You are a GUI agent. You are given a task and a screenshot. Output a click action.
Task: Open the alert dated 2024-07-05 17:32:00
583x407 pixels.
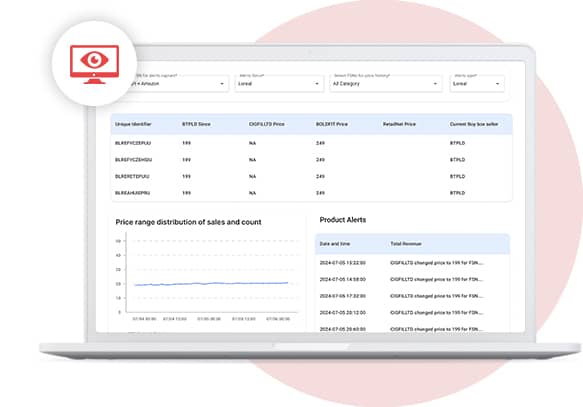[x=412, y=296]
